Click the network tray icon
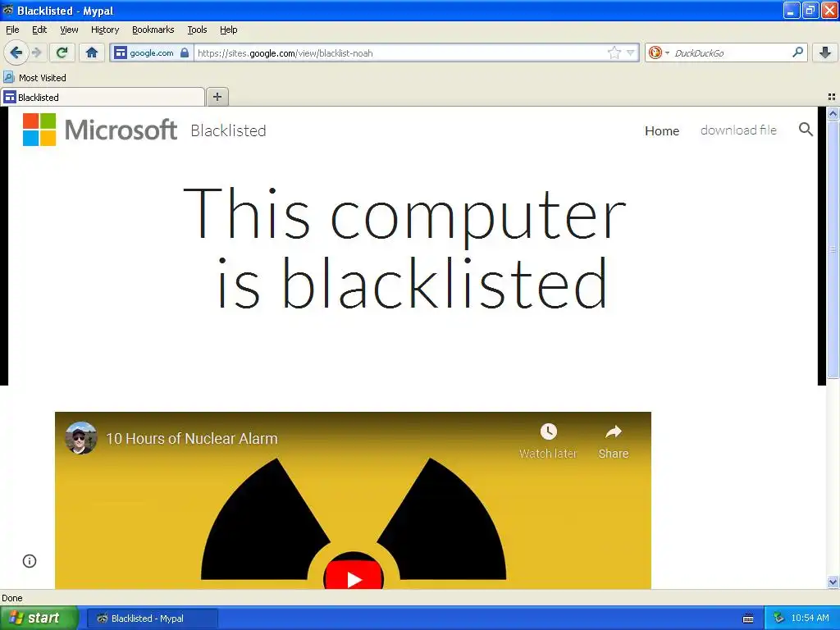The width and height of the screenshot is (840, 630). [x=778, y=619]
